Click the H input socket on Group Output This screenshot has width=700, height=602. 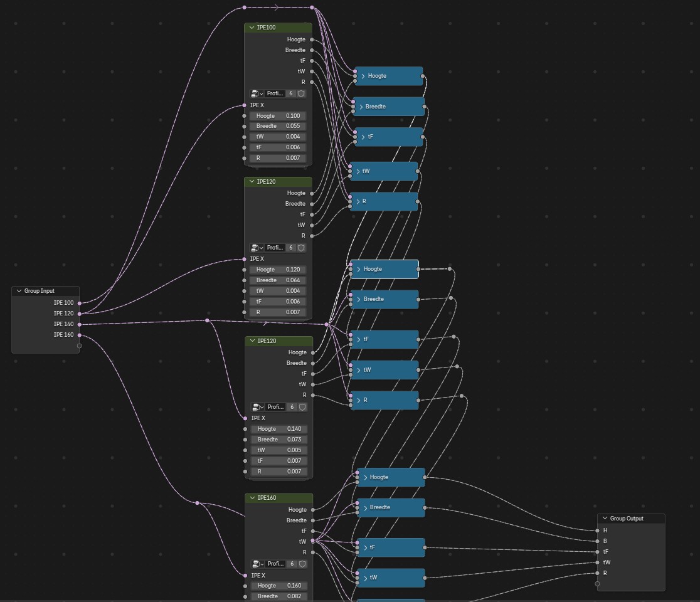(x=597, y=531)
